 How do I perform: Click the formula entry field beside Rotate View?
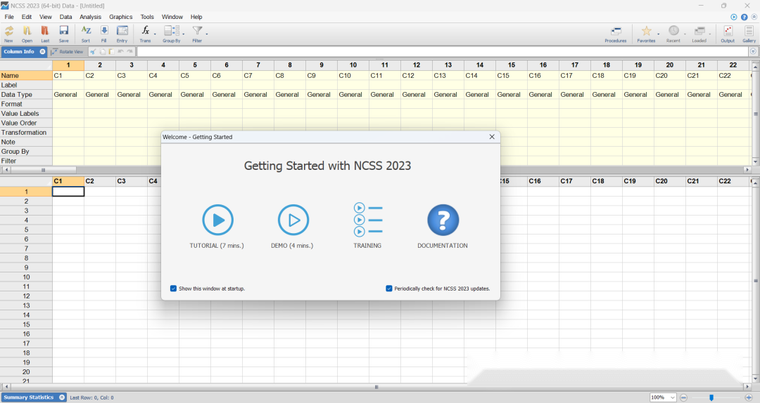pyautogui.click(x=443, y=51)
